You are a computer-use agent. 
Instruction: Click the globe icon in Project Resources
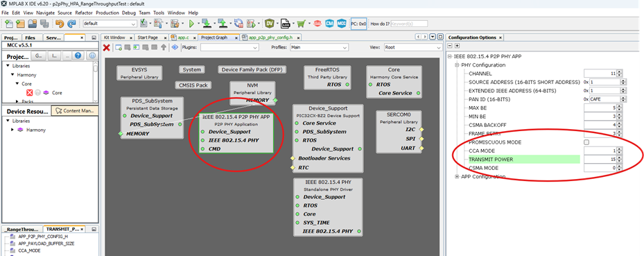(x=93, y=56)
